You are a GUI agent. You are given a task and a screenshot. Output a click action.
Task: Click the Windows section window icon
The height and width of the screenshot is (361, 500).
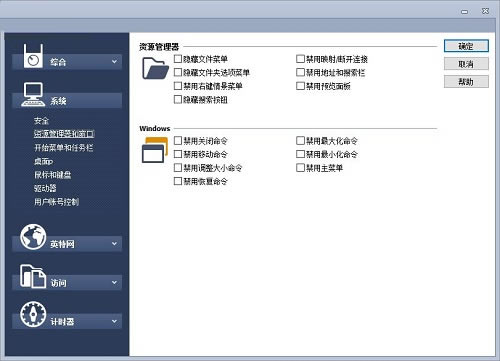click(155, 150)
